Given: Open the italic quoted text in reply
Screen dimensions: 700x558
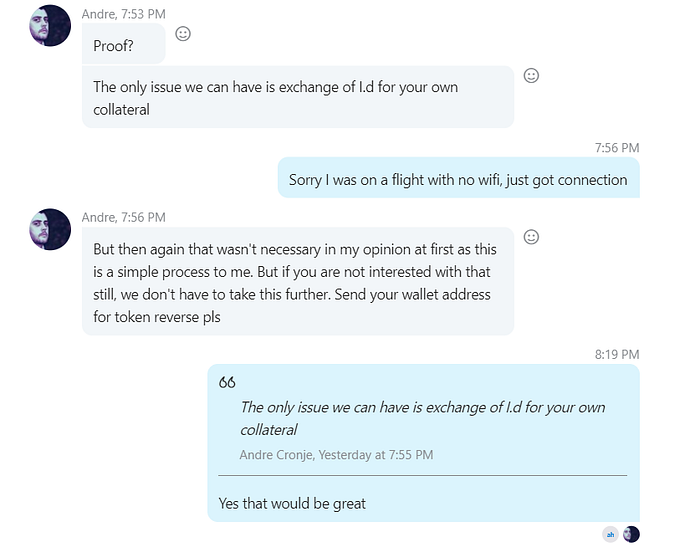Looking at the screenshot, I should [422, 418].
